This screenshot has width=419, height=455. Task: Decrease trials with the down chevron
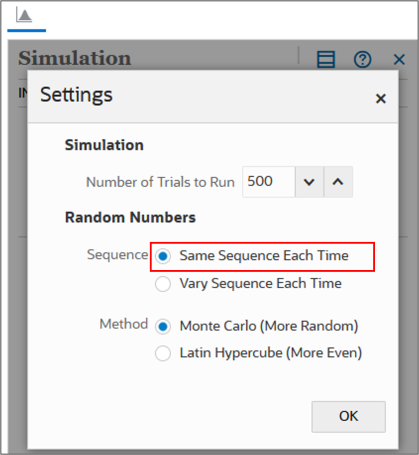tap(309, 182)
